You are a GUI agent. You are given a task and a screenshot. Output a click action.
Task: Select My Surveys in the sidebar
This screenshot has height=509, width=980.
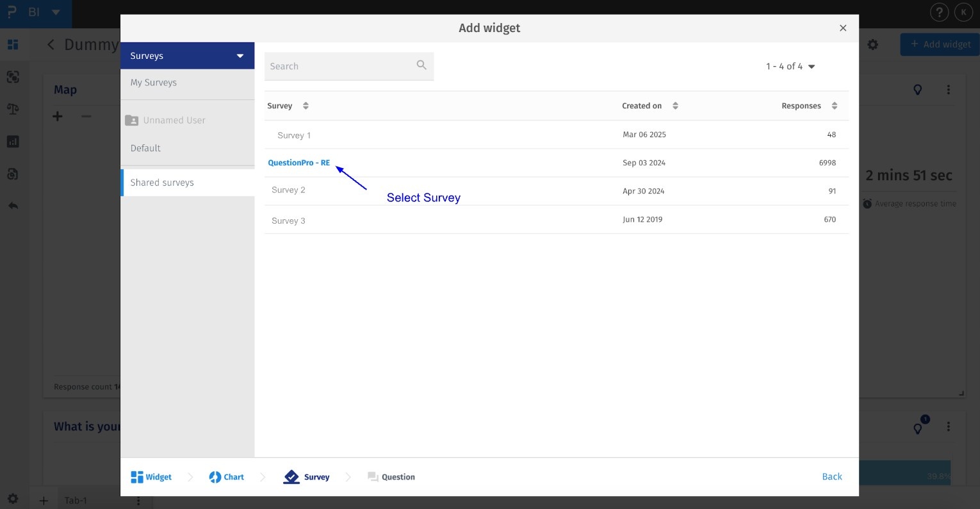[x=153, y=82]
